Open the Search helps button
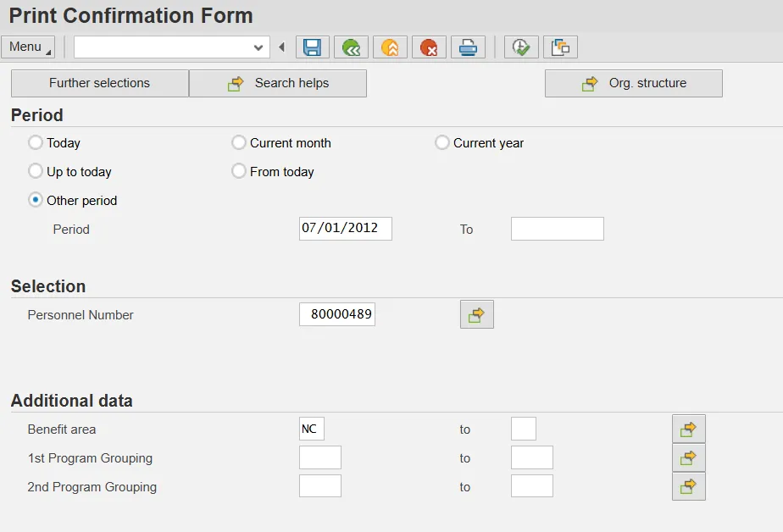 (x=278, y=83)
